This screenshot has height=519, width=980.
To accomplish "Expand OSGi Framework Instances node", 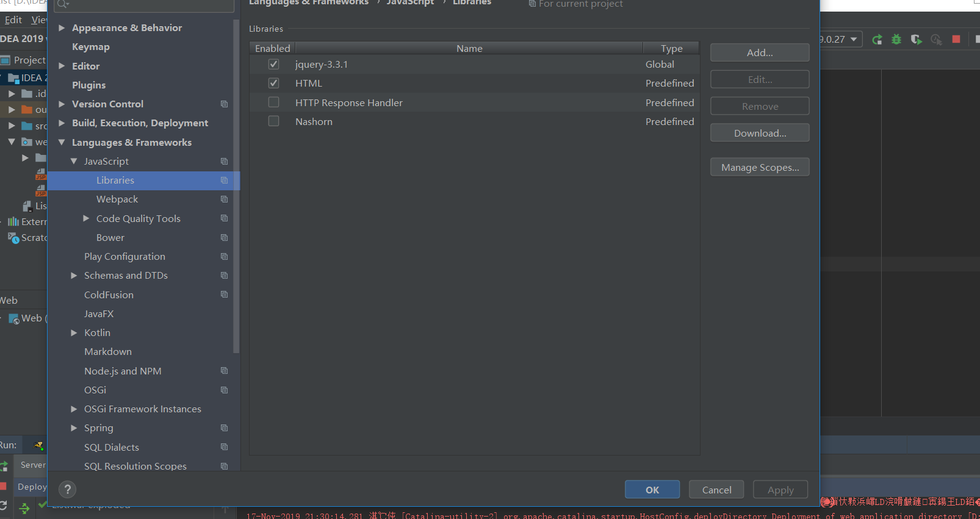I will [74, 409].
